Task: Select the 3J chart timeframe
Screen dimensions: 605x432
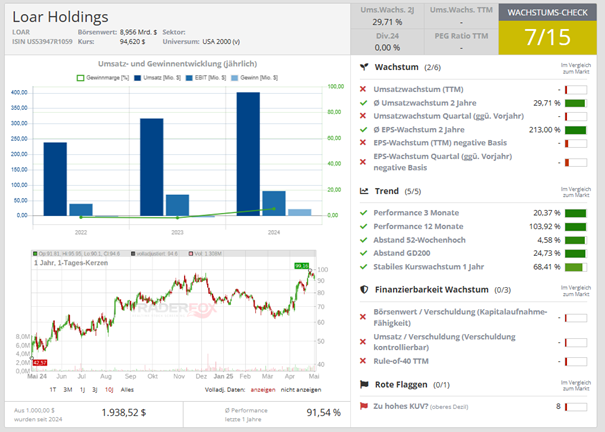Action: coord(95,390)
